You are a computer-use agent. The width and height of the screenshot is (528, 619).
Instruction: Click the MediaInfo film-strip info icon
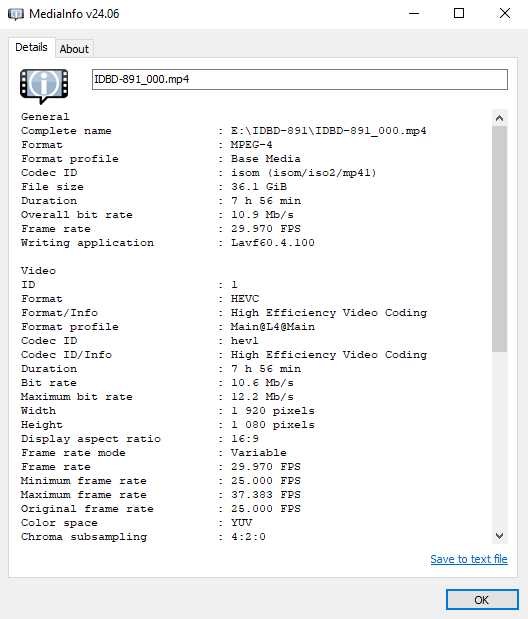pyautogui.click(x=44, y=86)
